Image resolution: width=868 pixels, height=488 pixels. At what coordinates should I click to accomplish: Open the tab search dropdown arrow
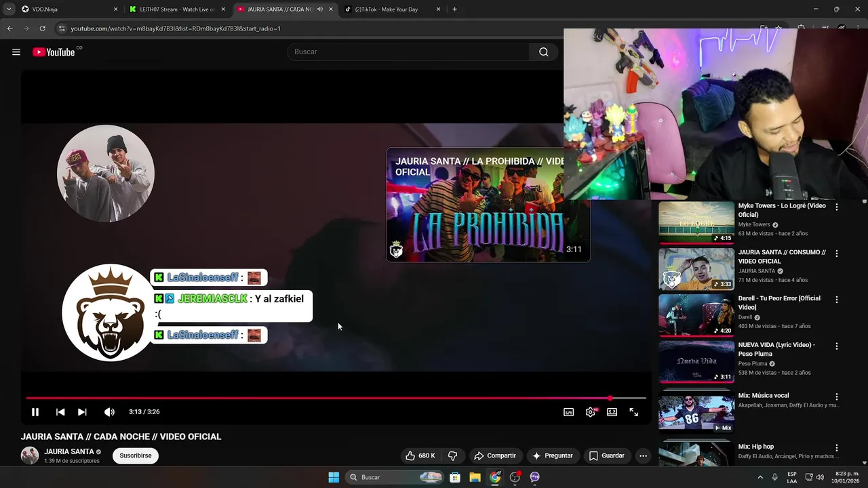click(9, 9)
